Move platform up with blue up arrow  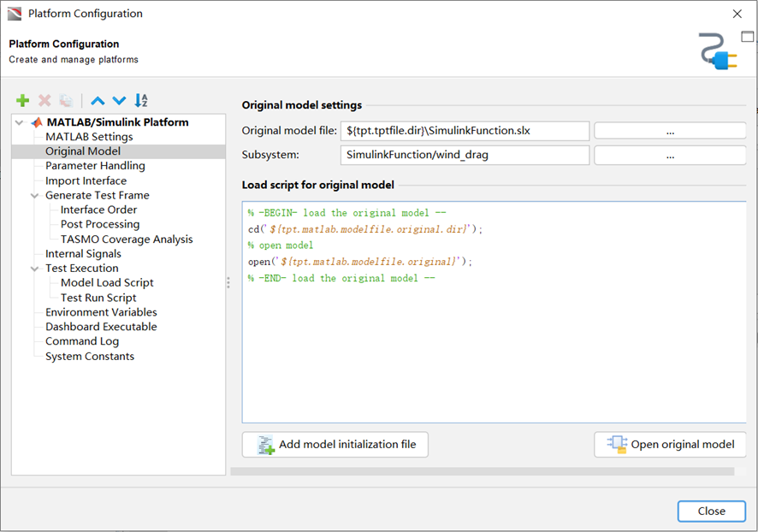pyautogui.click(x=98, y=101)
